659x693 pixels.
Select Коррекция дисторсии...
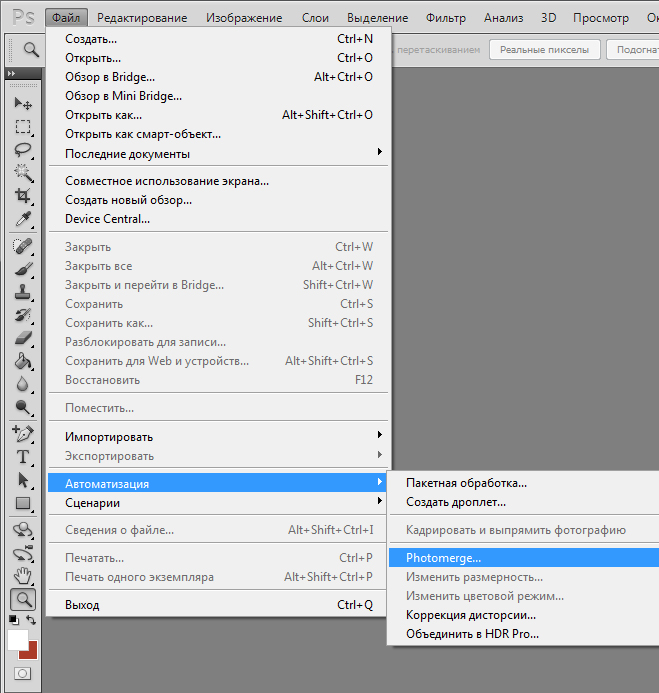click(x=524, y=615)
